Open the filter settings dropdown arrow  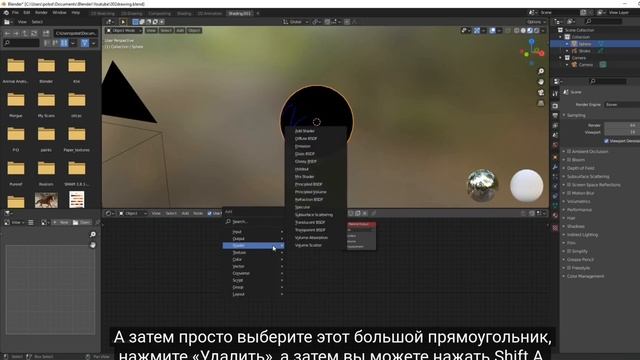coord(93,43)
